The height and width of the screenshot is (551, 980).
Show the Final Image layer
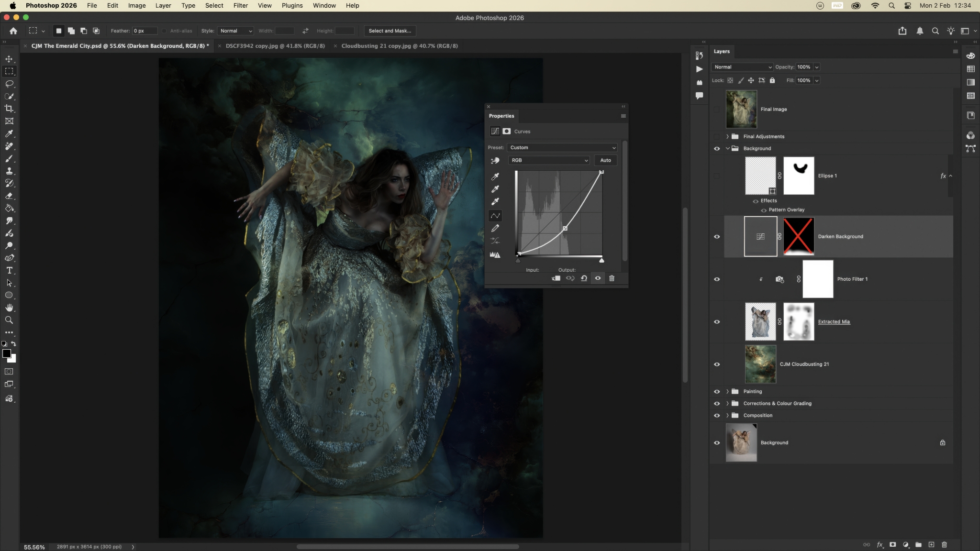pos(717,110)
